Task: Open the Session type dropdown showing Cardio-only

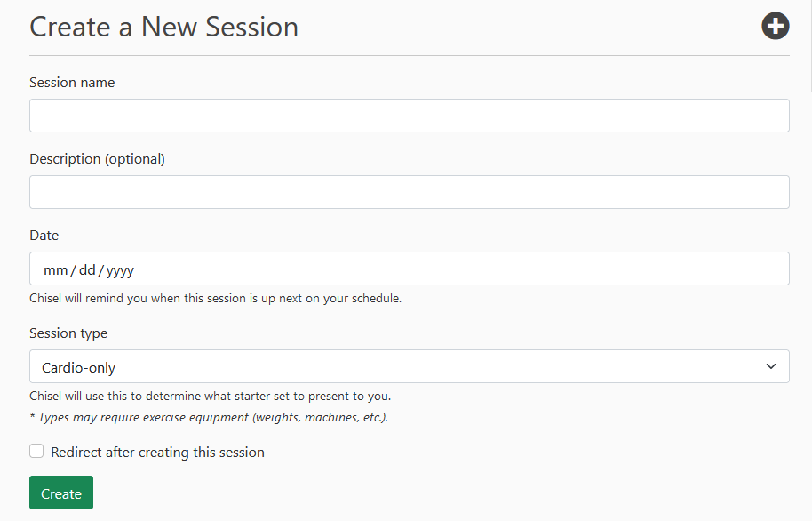Action: (409, 366)
